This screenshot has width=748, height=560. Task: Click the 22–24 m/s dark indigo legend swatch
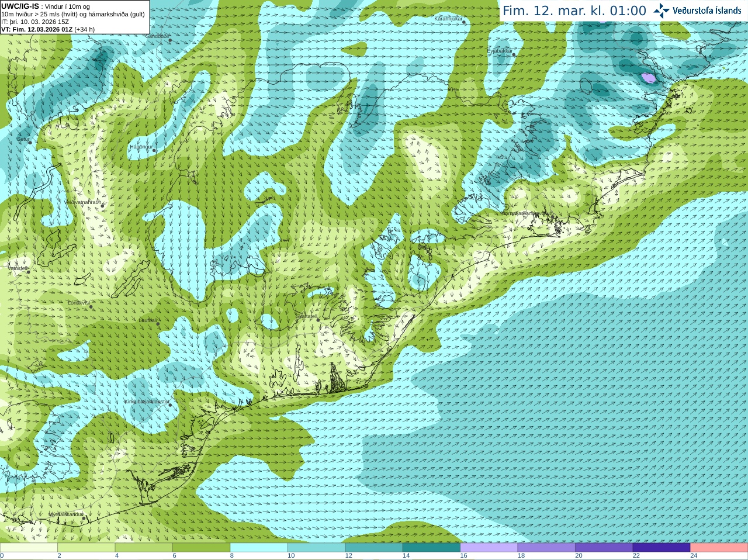662,548
